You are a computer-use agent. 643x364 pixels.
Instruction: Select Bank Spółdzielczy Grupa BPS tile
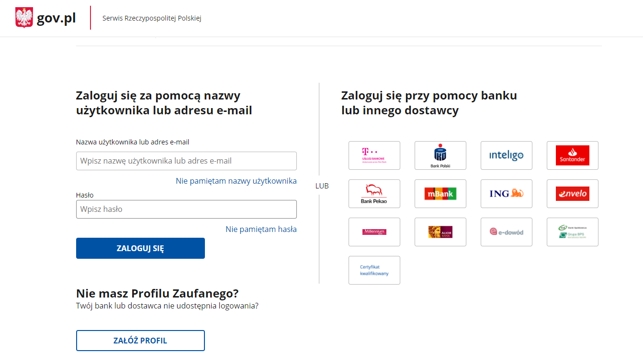(x=572, y=232)
